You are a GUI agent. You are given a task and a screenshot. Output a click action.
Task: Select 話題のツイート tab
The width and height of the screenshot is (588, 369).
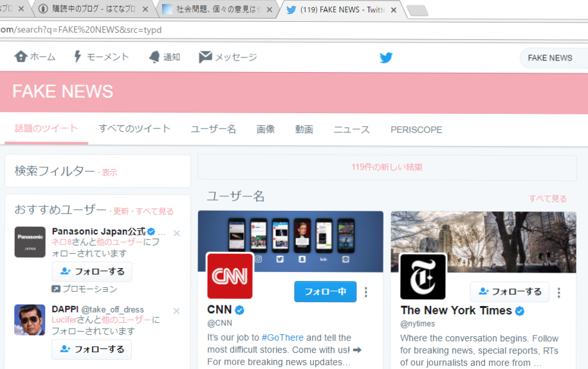(46, 129)
